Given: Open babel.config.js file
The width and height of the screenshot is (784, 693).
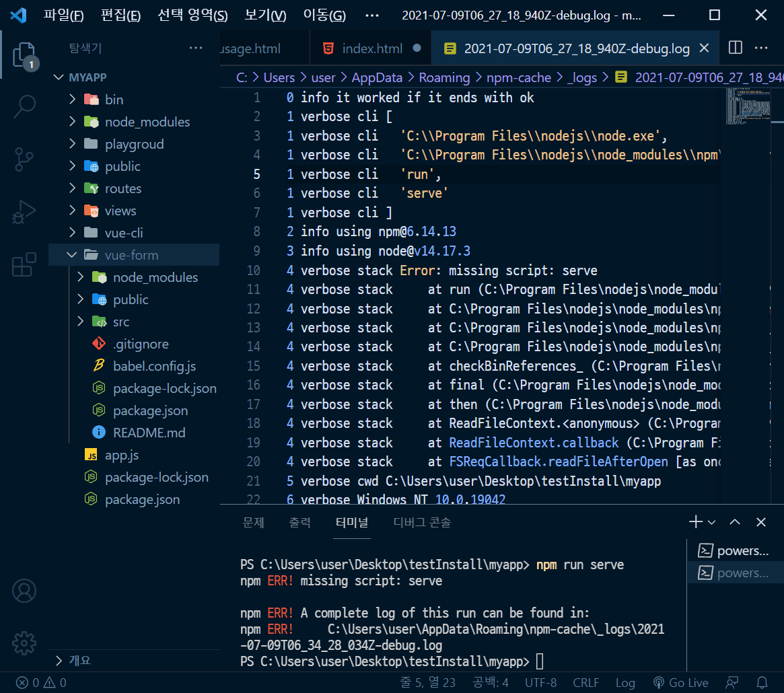Looking at the screenshot, I should (134, 366).
